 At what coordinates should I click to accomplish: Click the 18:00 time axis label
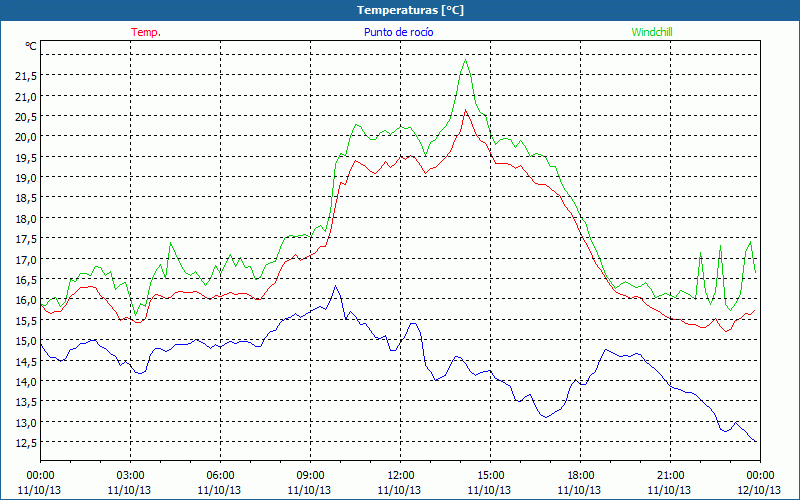click(x=581, y=476)
